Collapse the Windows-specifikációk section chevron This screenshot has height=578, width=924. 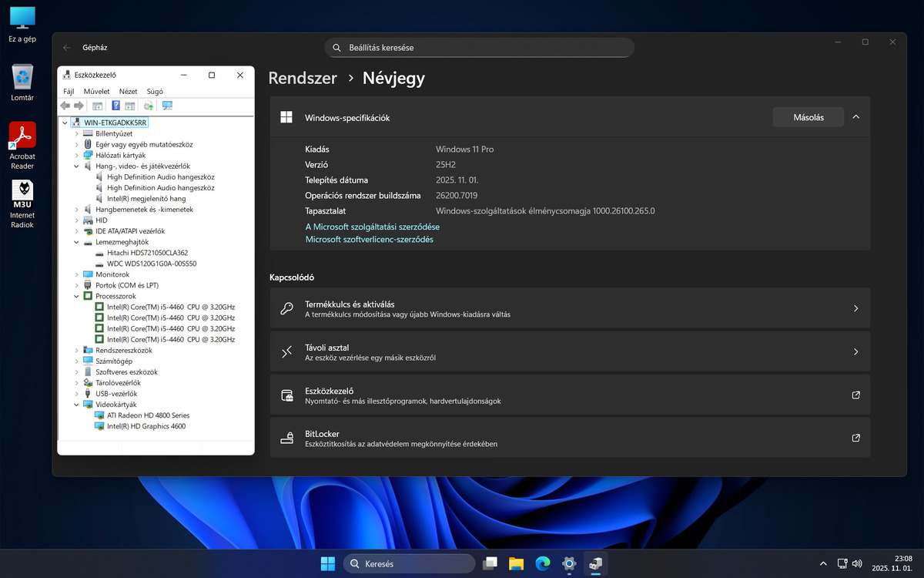click(x=856, y=117)
